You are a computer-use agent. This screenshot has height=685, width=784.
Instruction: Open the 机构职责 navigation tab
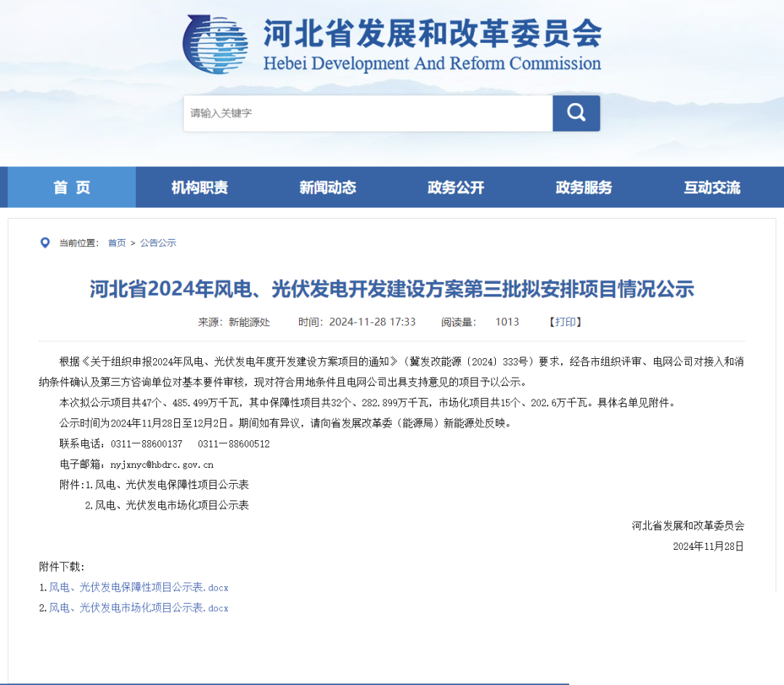coord(200,187)
